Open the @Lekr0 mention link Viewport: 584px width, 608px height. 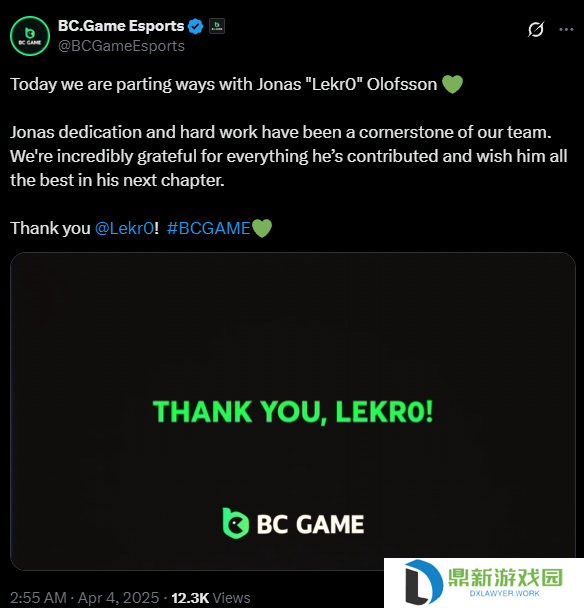[124, 228]
